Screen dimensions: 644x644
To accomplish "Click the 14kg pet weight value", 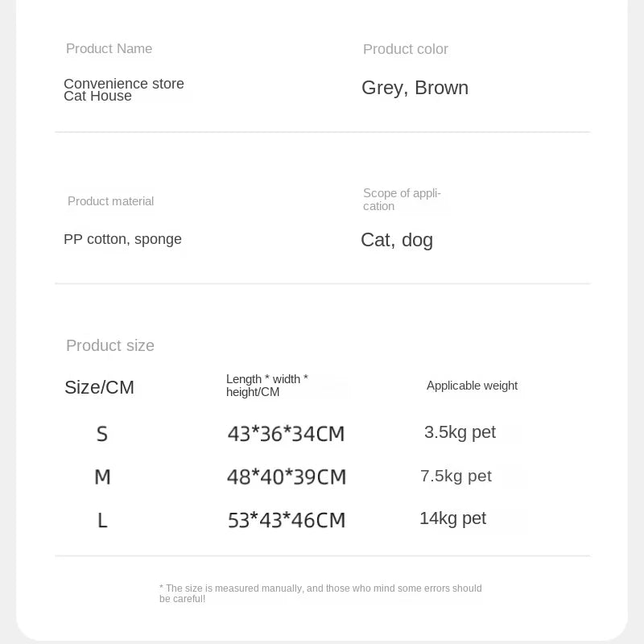I will (x=452, y=518).
